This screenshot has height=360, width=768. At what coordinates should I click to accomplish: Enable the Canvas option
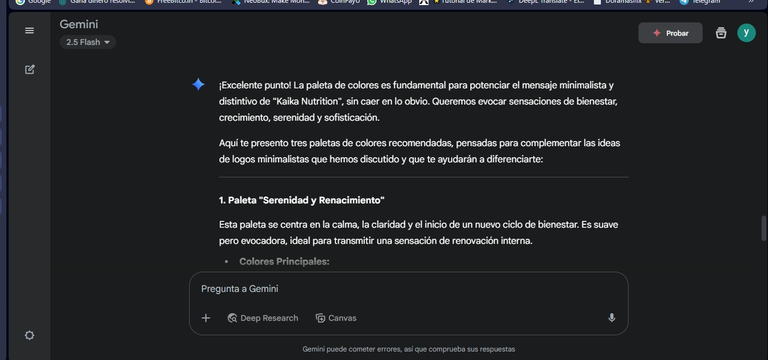(336, 318)
